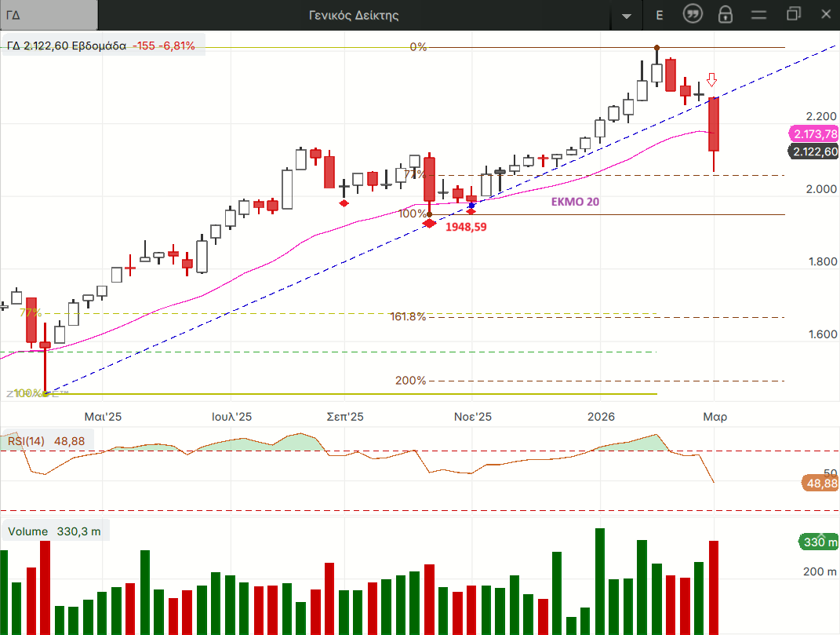Image resolution: width=840 pixels, height=635 pixels.
Task: Open the hamburger lines menu
Action: [758, 14]
